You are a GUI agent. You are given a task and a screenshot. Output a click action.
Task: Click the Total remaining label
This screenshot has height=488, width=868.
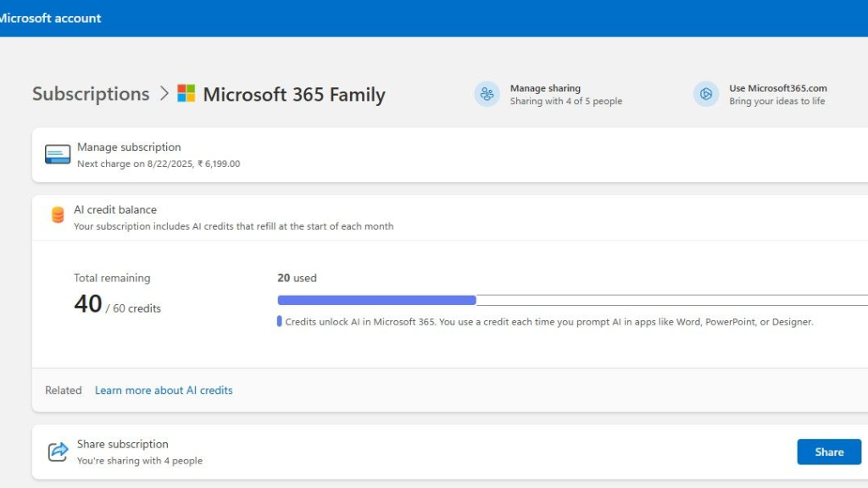click(112, 278)
